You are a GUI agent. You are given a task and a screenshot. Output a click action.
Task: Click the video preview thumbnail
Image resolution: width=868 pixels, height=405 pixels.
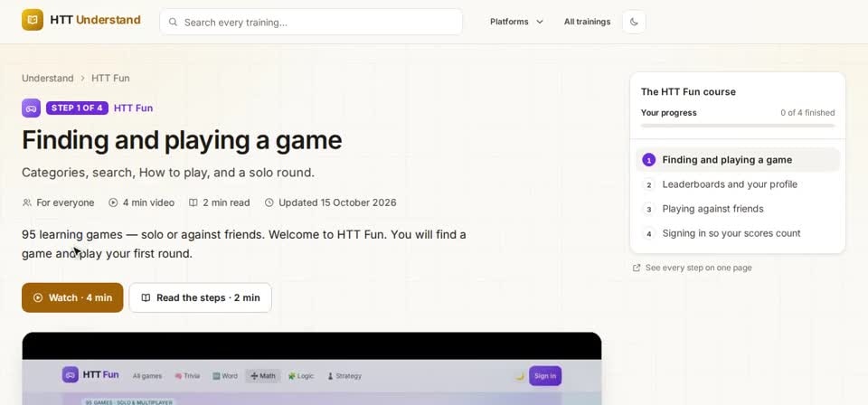coord(312,369)
